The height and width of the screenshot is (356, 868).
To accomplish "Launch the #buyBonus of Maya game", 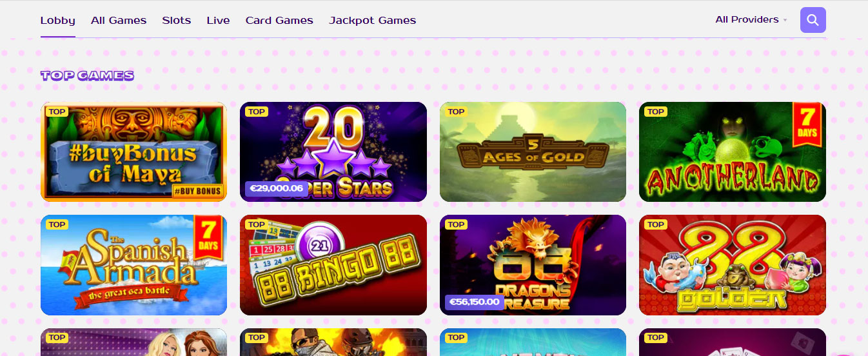I will [x=133, y=152].
